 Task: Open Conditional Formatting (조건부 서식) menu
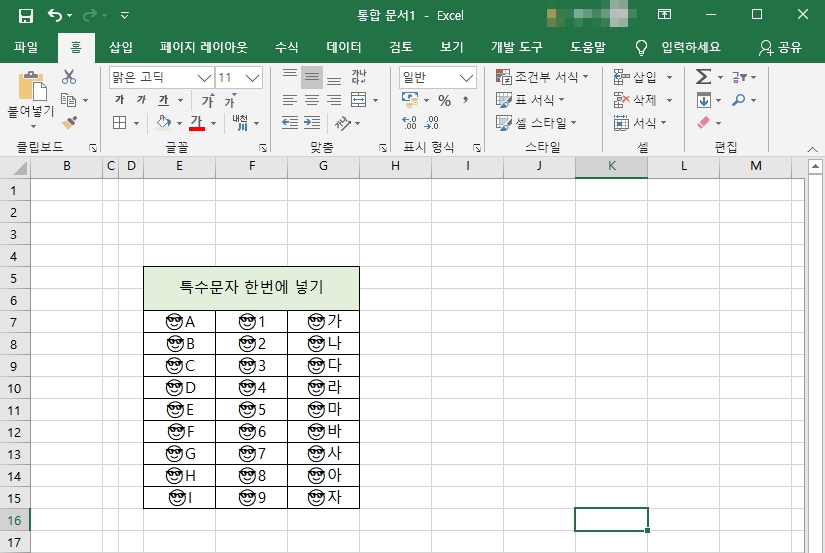(x=542, y=77)
